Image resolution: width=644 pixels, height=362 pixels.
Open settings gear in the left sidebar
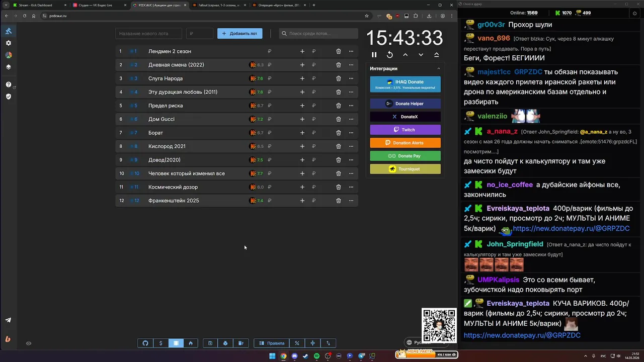pos(9,43)
